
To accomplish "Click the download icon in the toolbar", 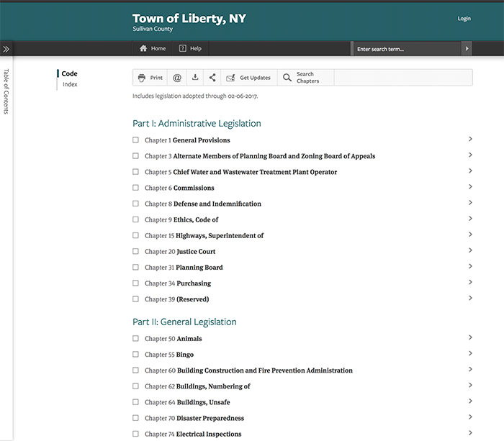I will pos(195,78).
